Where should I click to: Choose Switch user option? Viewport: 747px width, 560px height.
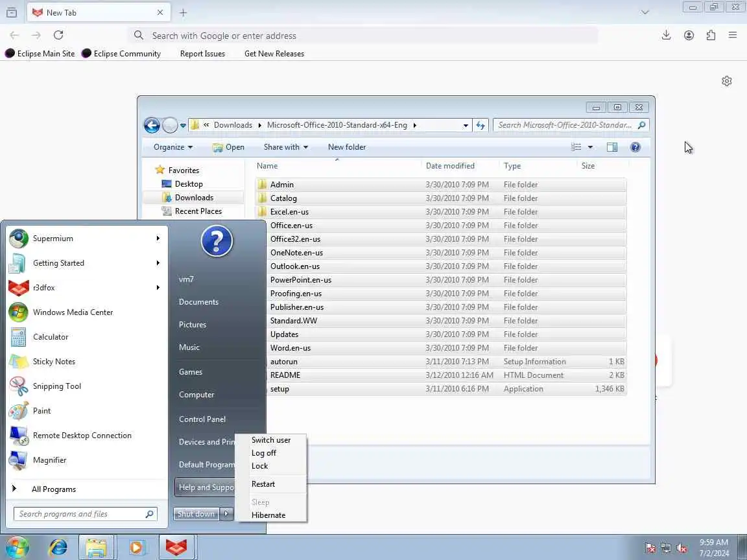tap(271, 440)
